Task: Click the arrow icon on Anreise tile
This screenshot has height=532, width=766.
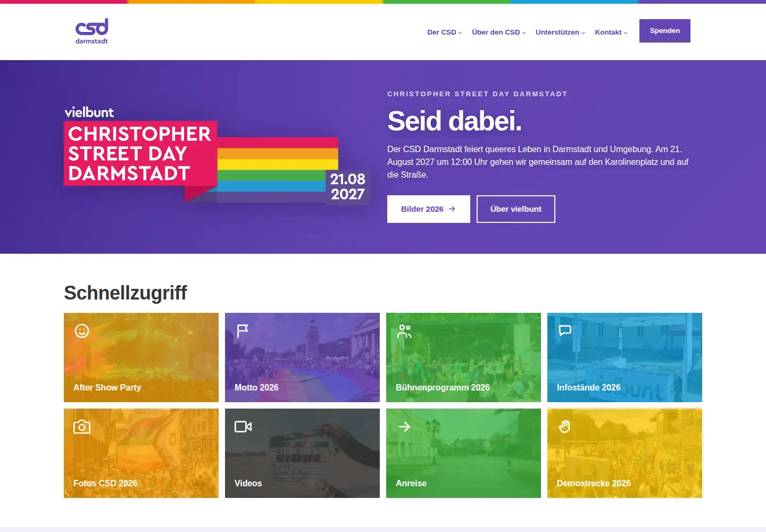Action: 404,427
